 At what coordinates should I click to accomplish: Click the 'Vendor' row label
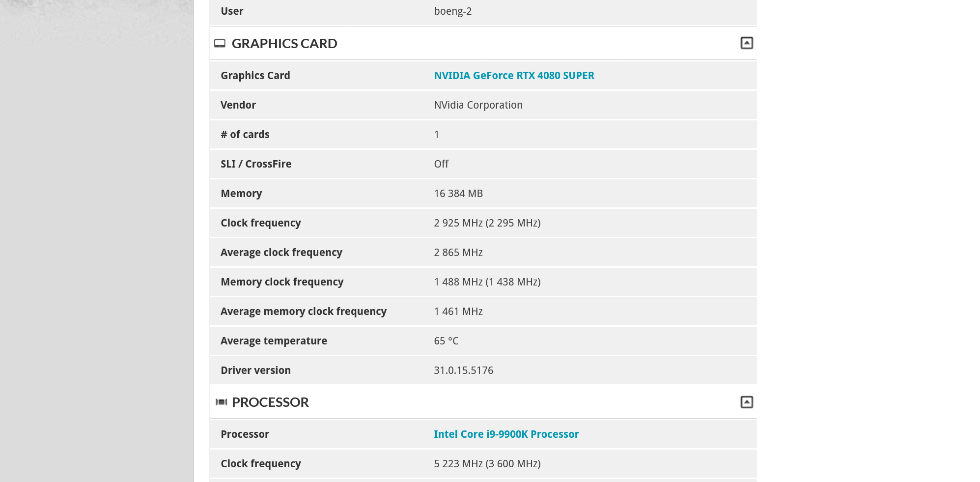238,105
